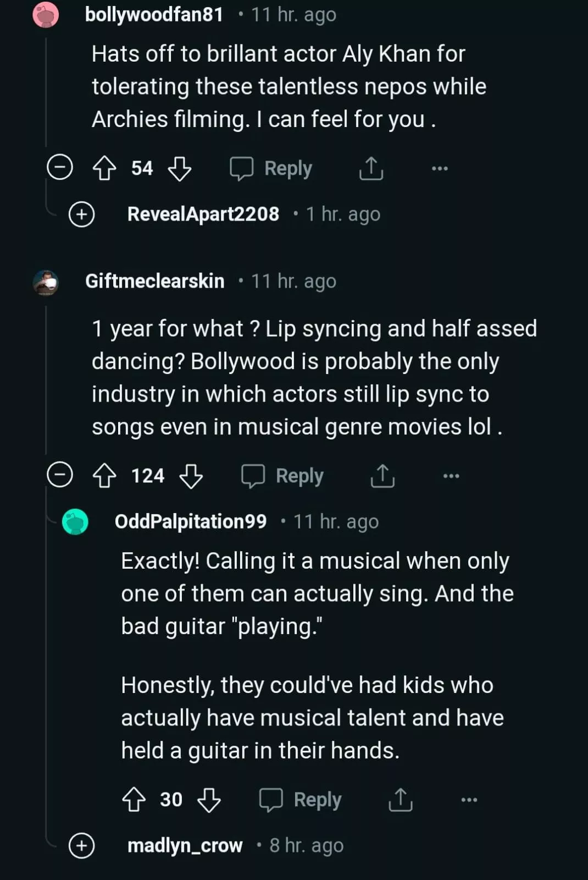Image resolution: width=588 pixels, height=880 pixels.
Task: Share Giftmeclearskin's comment
Action: (x=382, y=476)
